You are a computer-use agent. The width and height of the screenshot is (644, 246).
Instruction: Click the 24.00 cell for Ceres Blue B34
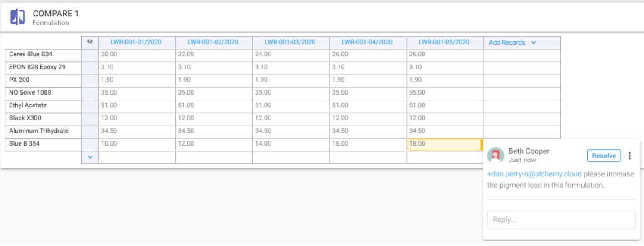click(291, 55)
